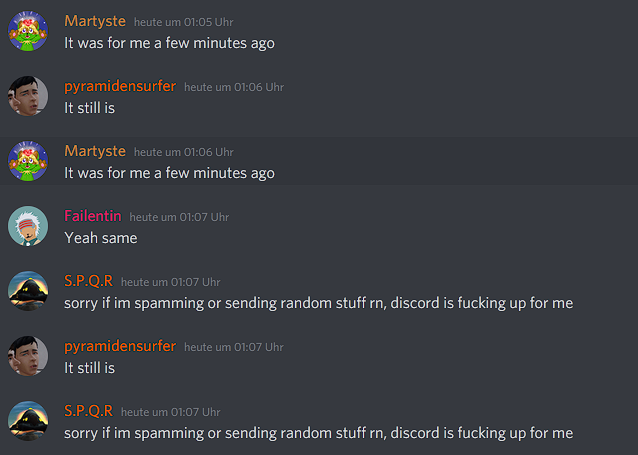Viewport: 638px width, 455px height.
Task: Click pyramidensurfer's username at 01:07
Action: (x=120, y=346)
